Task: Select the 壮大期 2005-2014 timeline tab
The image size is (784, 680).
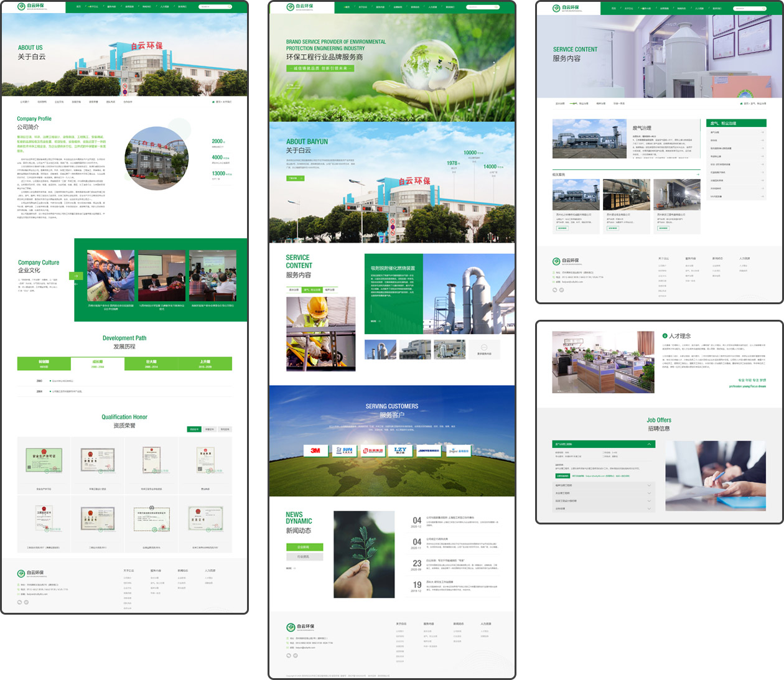Action: (151, 363)
